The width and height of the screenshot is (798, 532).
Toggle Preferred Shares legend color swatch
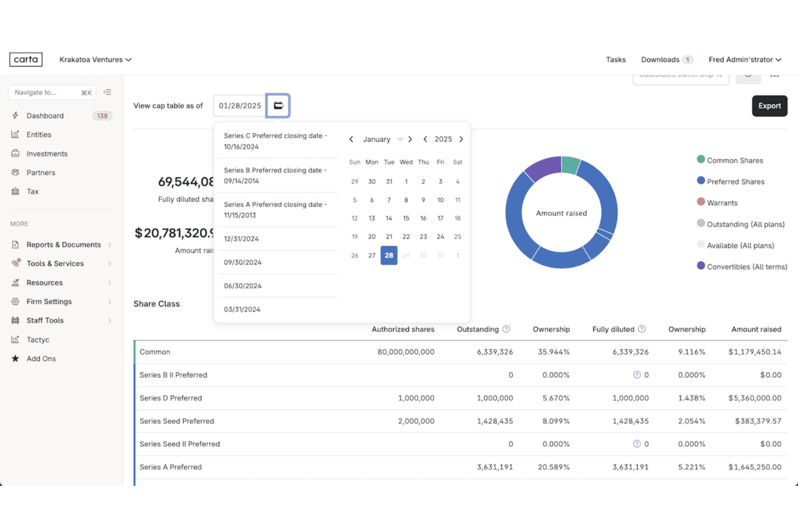(x=701, y=181)
